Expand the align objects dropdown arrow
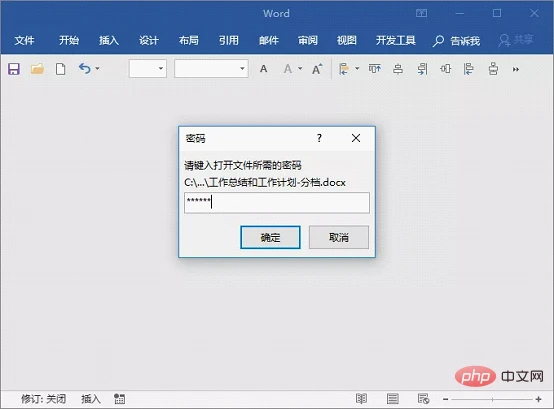This screenshot has width=554, height=409. 357,69
